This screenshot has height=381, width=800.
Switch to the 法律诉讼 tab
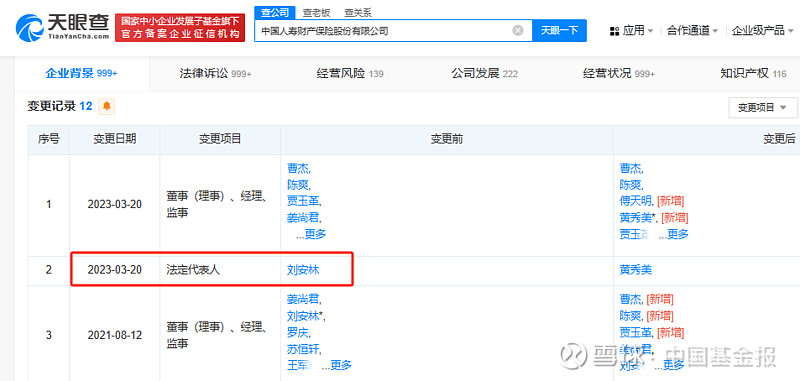pyautogui.click(x=215, y=73)
